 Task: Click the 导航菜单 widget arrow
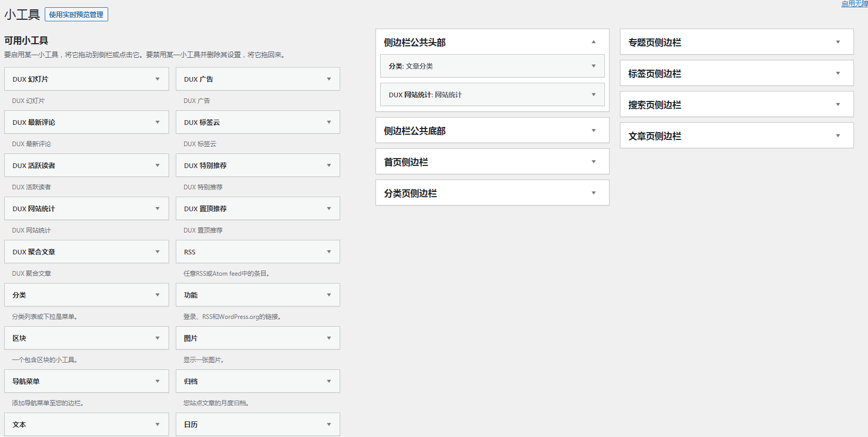158,381
